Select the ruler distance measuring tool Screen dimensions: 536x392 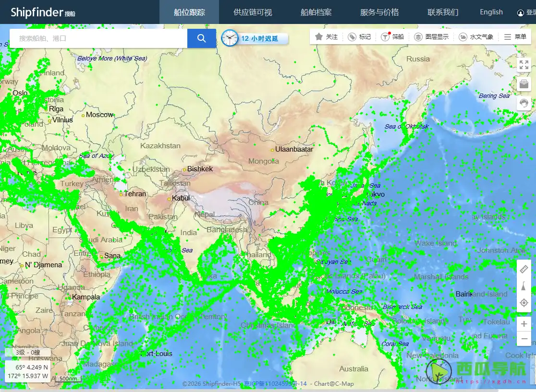[x=524, y=269]
